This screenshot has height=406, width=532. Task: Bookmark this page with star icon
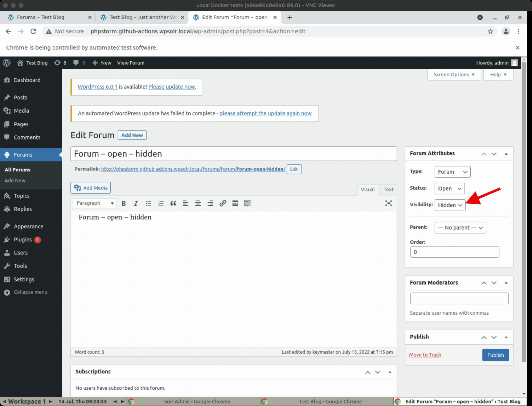click(x=490, y=32)
